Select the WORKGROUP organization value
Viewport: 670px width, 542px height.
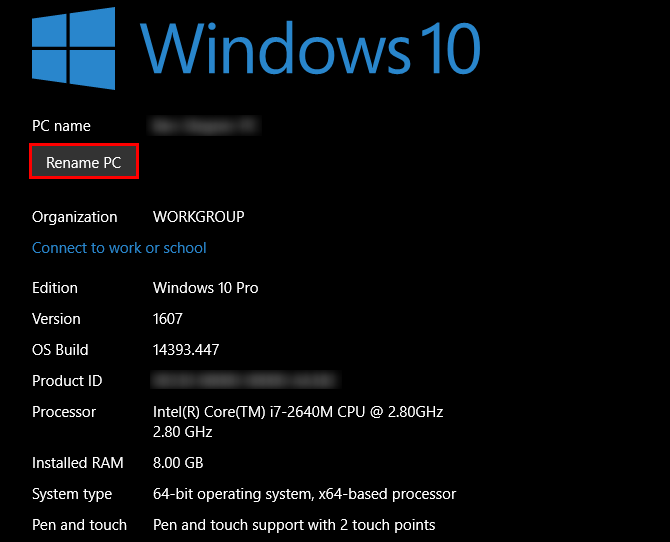(x=199, y=217)
